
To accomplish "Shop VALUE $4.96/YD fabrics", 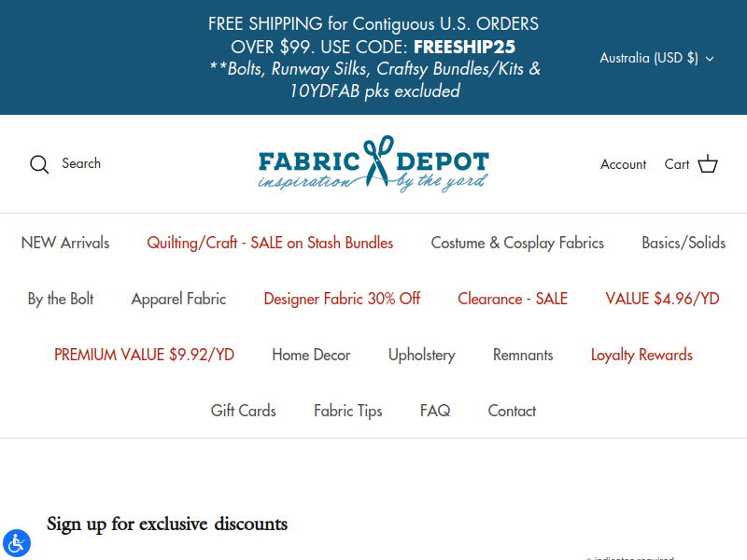I will pos(662,299).
